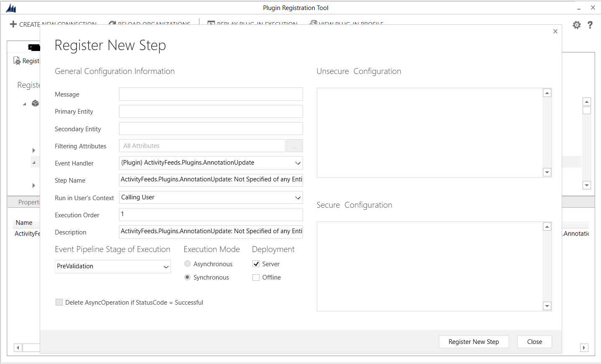Click the Register New Step button
The image size is (601, 364).
tap(474, 341)
